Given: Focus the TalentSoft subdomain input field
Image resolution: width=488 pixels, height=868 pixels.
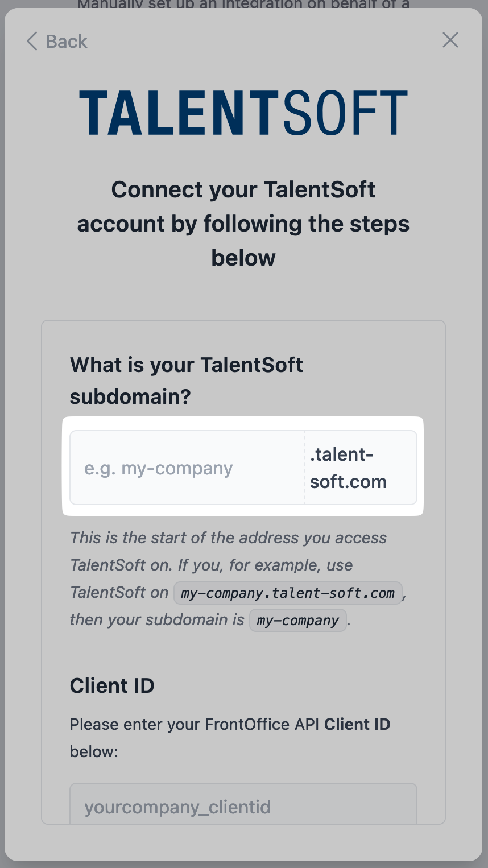Looking at the screenshot, I should pos(187,468).
